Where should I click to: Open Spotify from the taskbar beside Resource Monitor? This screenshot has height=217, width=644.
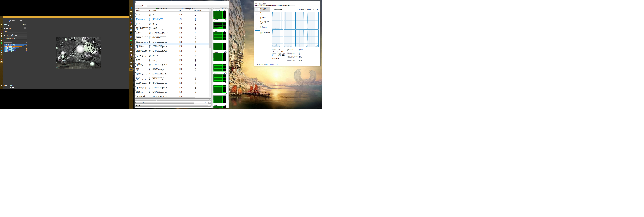131,40
